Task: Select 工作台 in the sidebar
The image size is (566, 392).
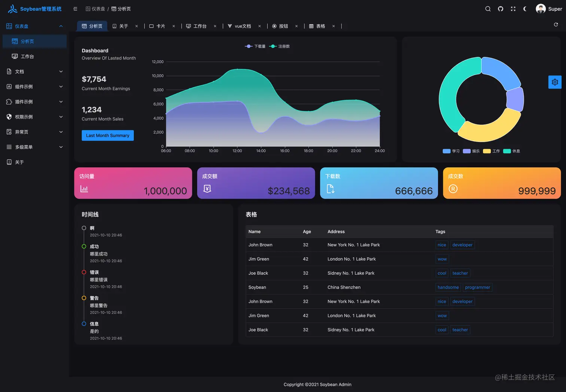Action: click(x=27, y=57)
